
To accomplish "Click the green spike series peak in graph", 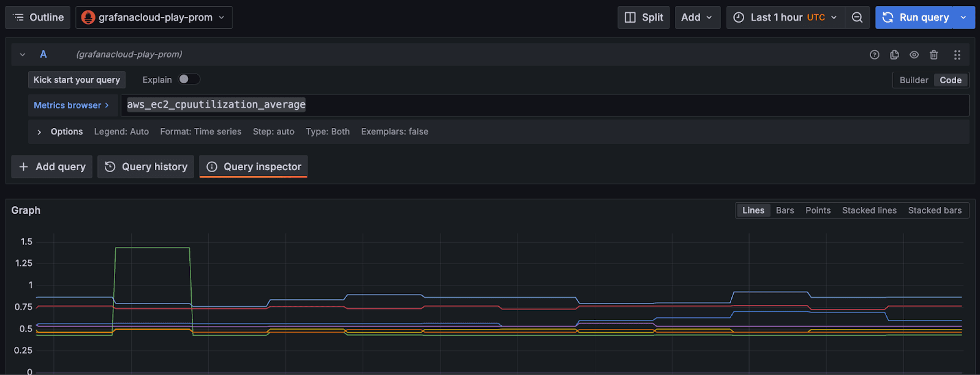I will click(x=153, y=248).
